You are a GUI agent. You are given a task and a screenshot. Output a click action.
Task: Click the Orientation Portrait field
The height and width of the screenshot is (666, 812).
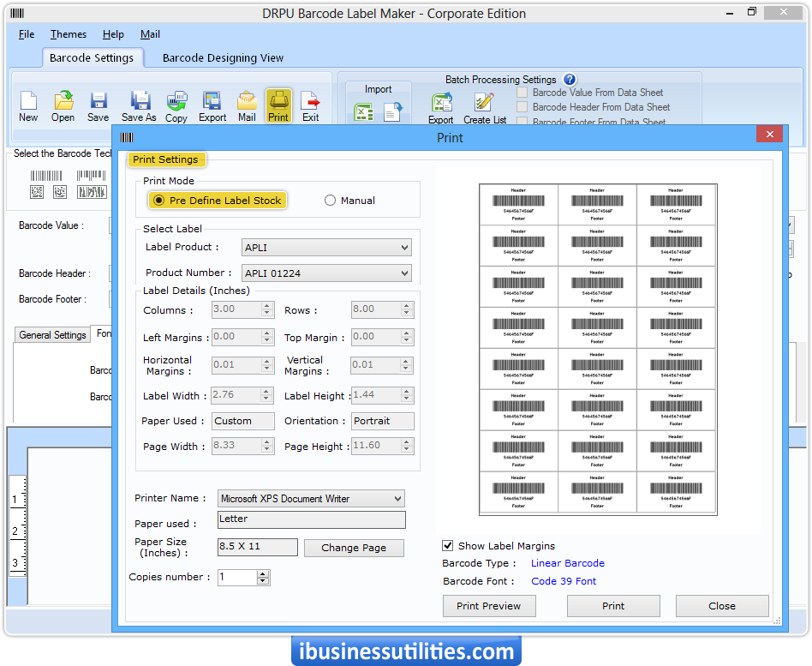[x=382, y=421]
